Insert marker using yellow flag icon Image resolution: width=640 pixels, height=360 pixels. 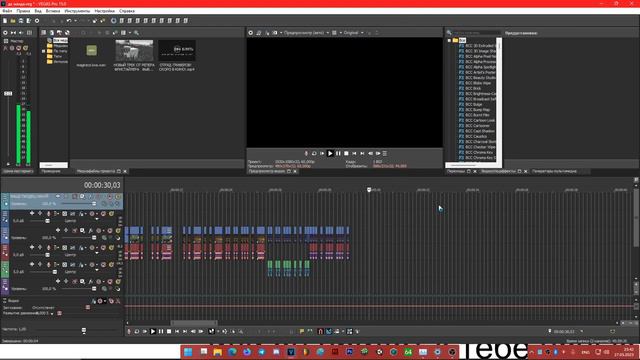click(302, 331)
